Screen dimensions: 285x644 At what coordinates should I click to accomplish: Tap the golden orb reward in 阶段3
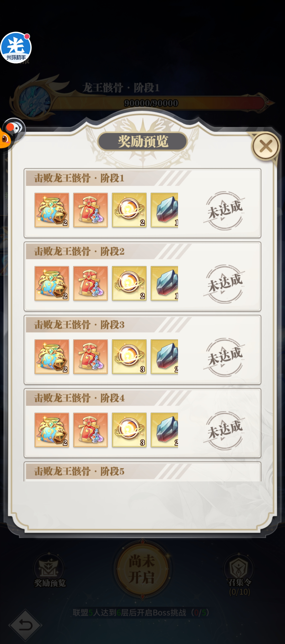point(129,357)
